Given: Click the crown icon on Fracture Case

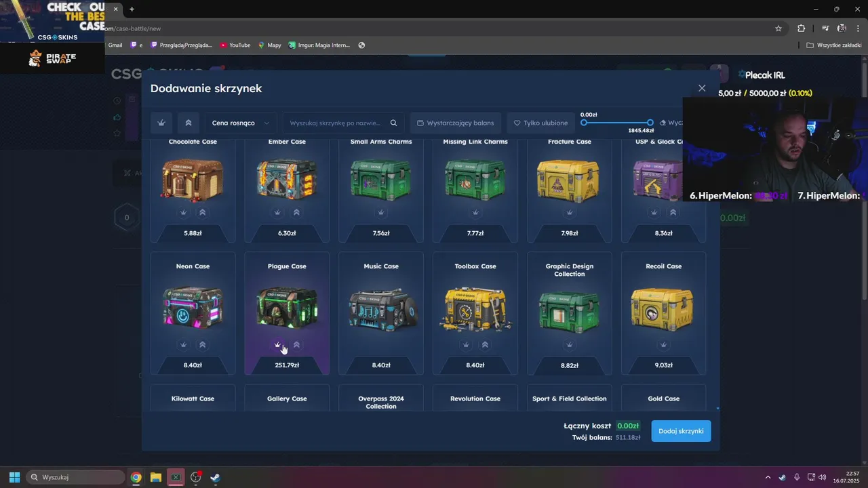Looking at the screenshot, I should point(570,212).
